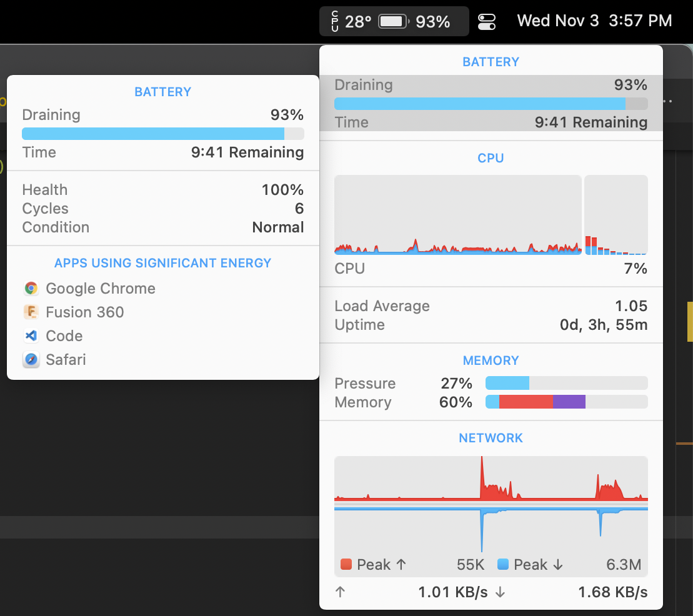
Task: Click the Load Average row
Action: click(491, 306)
